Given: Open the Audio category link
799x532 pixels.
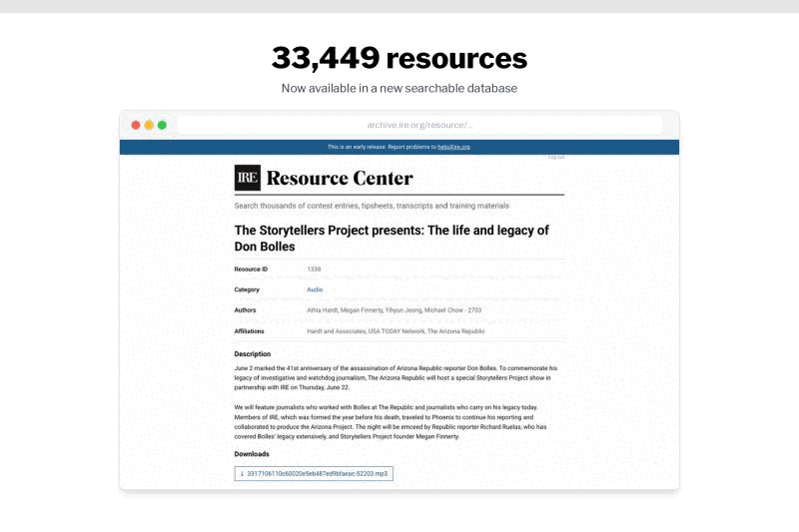Looking at the screenshot, I should tap(315, 289).
